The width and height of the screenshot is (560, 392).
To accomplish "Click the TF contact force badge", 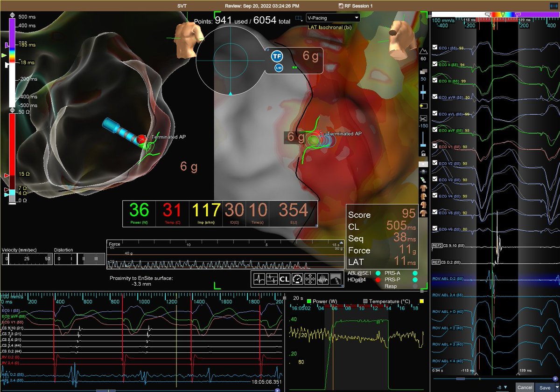I will (x=277, y=56).
